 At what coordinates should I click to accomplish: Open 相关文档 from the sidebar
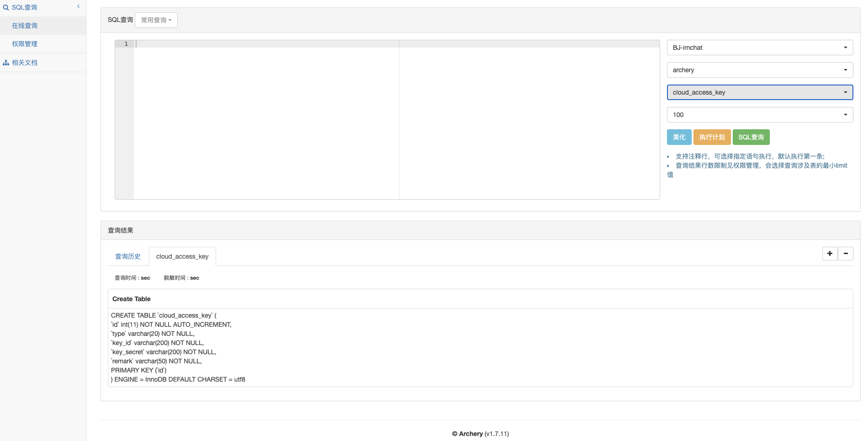(x=26, y=62)
